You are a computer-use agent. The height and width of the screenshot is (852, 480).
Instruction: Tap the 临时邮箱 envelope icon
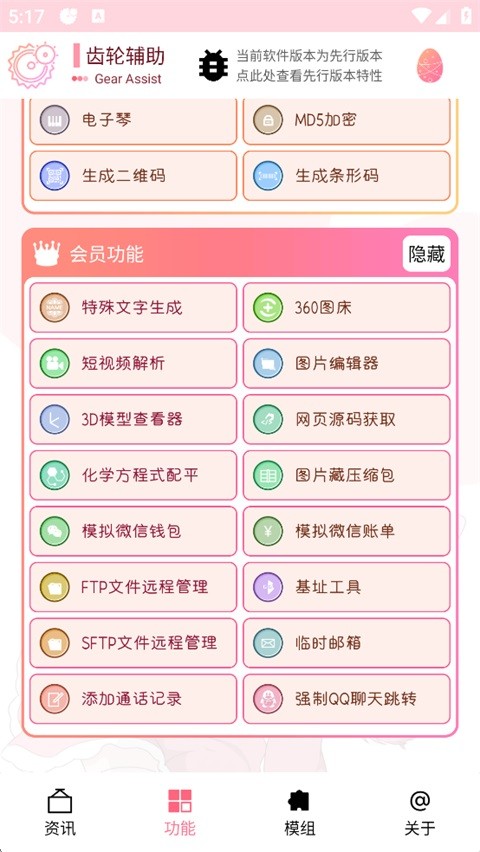pos(268,643)
